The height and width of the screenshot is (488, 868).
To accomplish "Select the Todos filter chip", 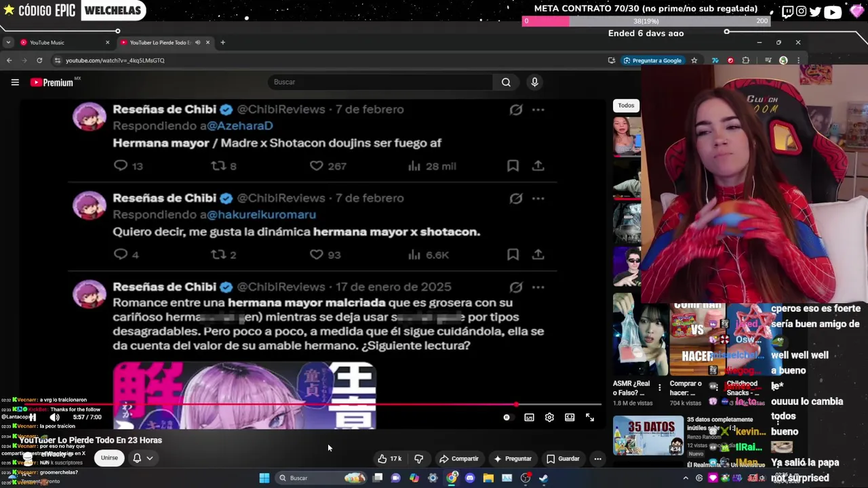I will tap(626, 105).
